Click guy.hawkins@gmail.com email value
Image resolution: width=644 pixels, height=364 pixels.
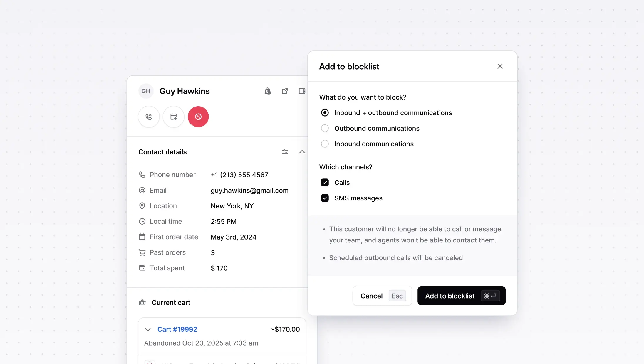249,190
